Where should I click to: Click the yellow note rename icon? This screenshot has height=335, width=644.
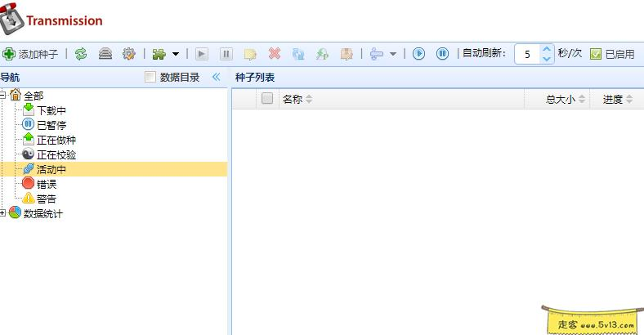coord(250,54)
